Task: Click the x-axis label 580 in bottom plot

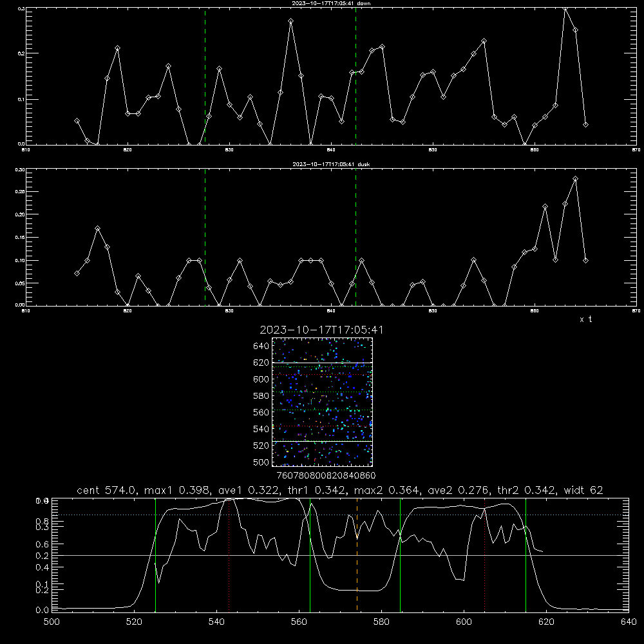Action: pos(381,622)
